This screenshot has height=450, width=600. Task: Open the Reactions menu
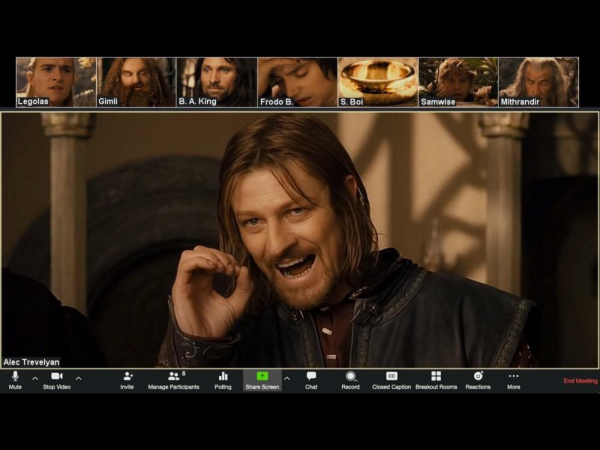(478, 379)
